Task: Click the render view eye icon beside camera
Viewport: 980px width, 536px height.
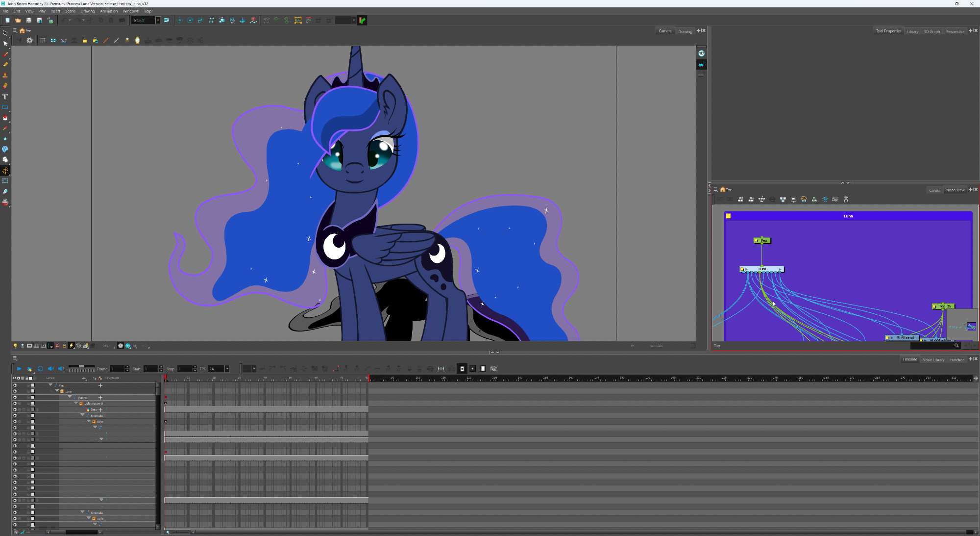Action: 701,53
